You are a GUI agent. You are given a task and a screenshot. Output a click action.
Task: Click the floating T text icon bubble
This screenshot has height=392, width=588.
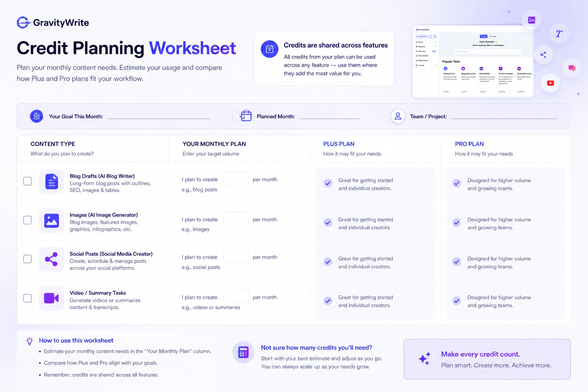pyautogui.click(x=559, y=34)
